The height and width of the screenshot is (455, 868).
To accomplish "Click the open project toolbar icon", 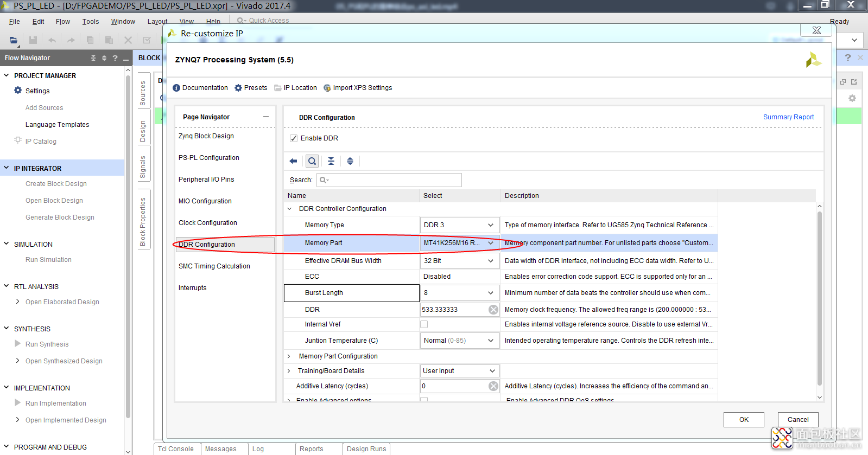I will [14, 40].
